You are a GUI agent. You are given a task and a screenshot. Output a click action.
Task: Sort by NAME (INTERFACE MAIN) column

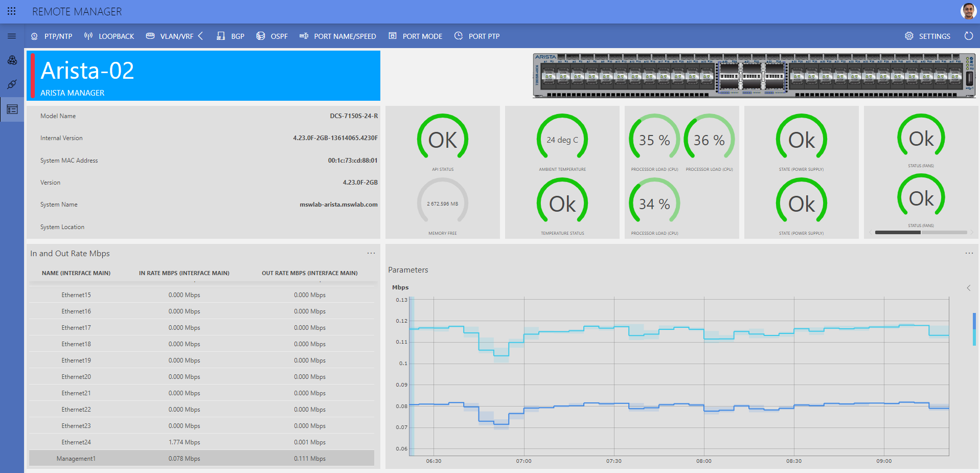click(x=76, y=273)
